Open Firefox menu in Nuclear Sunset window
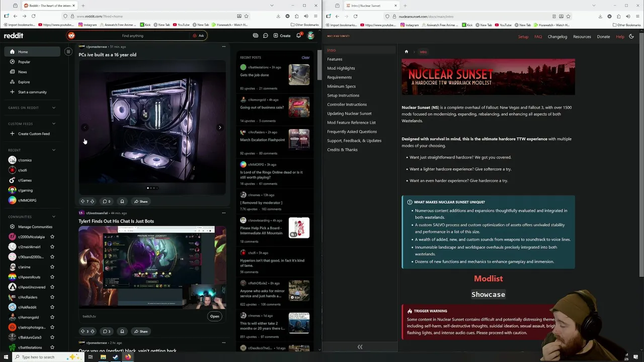This screenshot has width=644, height=362. tap(637, 16)
